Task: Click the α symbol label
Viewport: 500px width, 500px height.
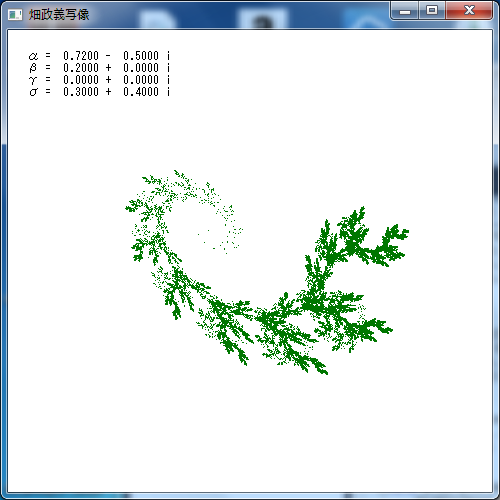Action: pos(33,56)
